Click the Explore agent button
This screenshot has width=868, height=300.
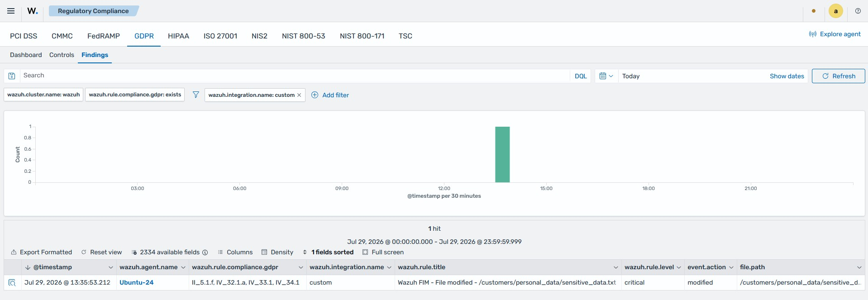(x=835, y=34)
